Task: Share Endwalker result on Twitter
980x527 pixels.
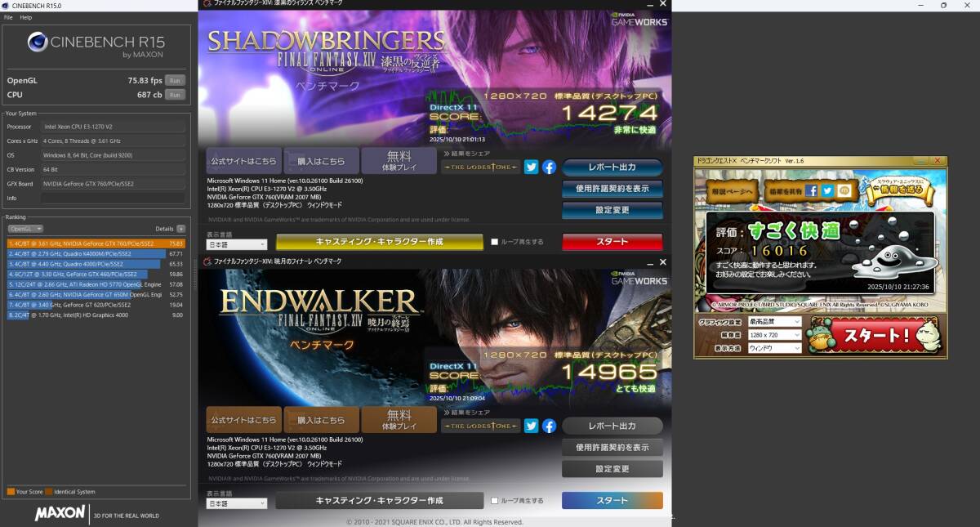Action: 531,426
